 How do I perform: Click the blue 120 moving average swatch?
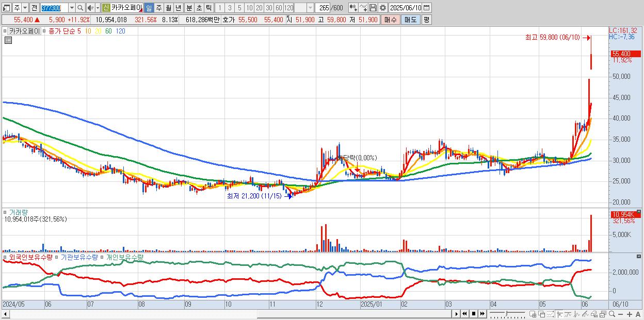coord(120,31)
